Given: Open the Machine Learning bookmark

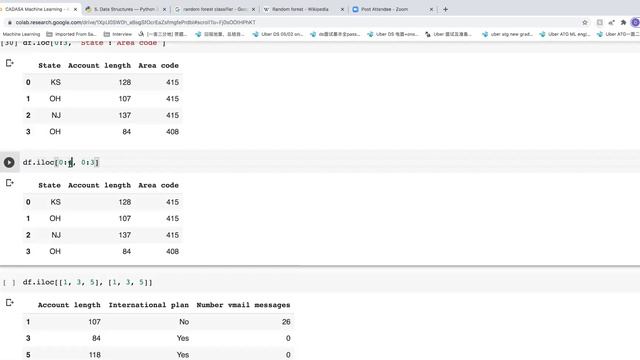Looking at the screenshot, I should 21,34.
